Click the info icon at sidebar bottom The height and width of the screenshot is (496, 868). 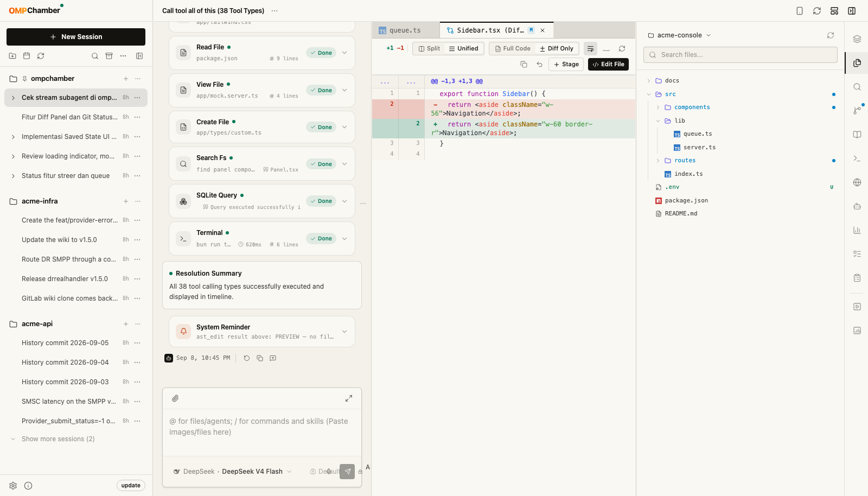click(x=28, y=486)
